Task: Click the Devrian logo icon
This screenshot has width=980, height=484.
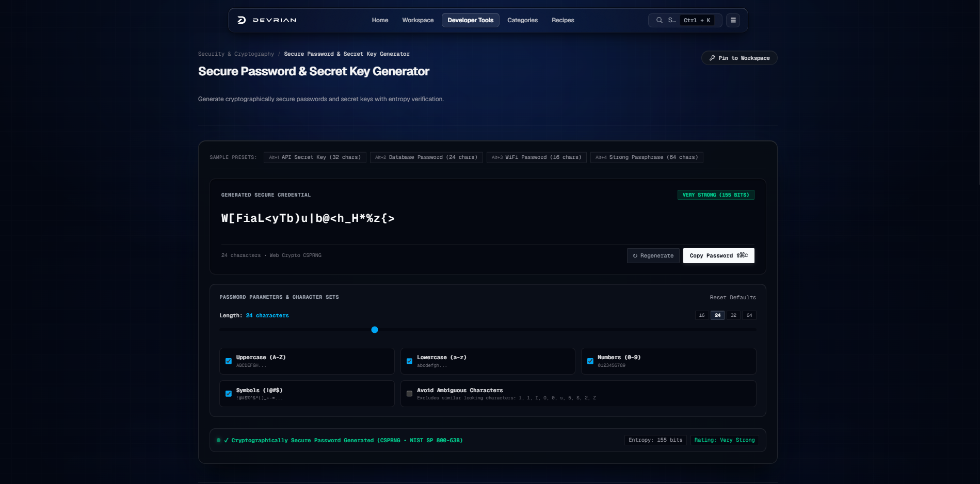Action: (242, 20)
